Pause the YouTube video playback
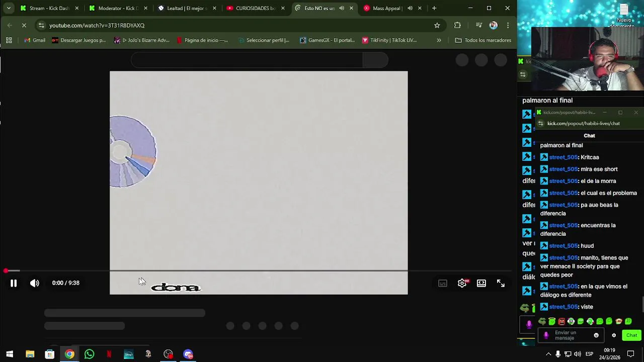The image size is (644, 362). (14, 283)
